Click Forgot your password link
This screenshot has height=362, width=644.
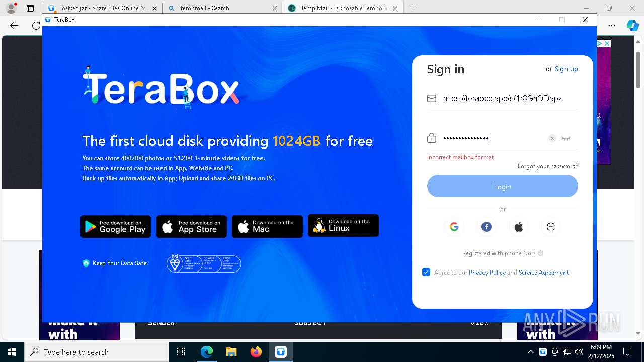click(548, 166)
